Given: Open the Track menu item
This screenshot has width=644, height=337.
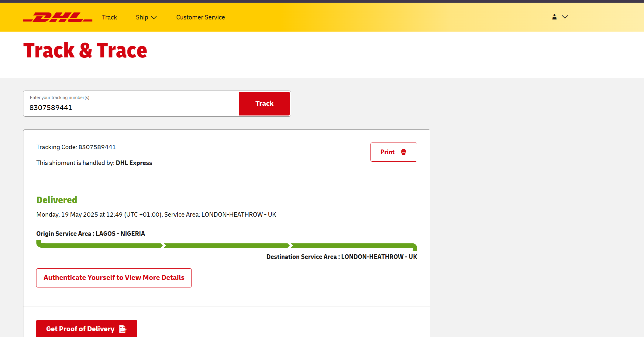Looking at the screenshot, I should [x=109, y=17].
